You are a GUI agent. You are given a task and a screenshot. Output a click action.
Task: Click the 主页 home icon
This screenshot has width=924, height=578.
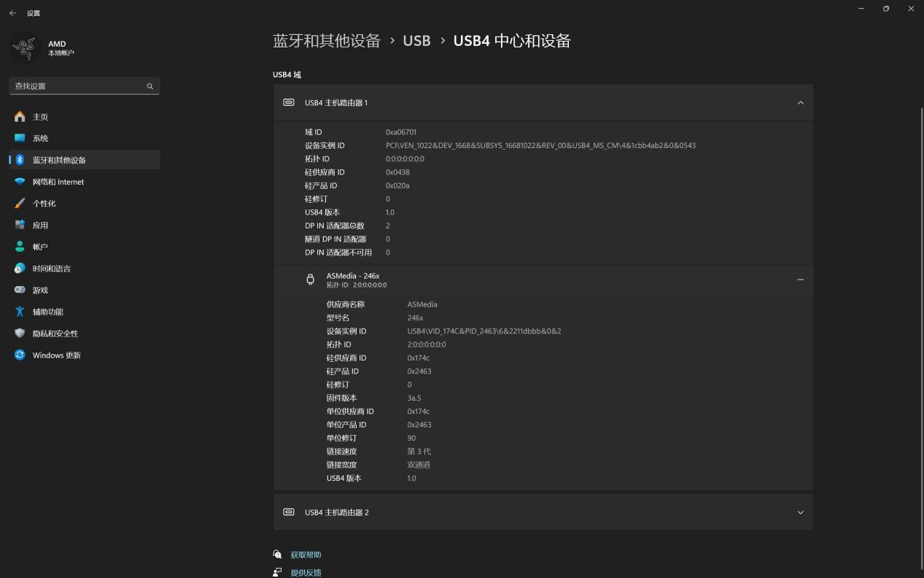click(x=20, y=117)
